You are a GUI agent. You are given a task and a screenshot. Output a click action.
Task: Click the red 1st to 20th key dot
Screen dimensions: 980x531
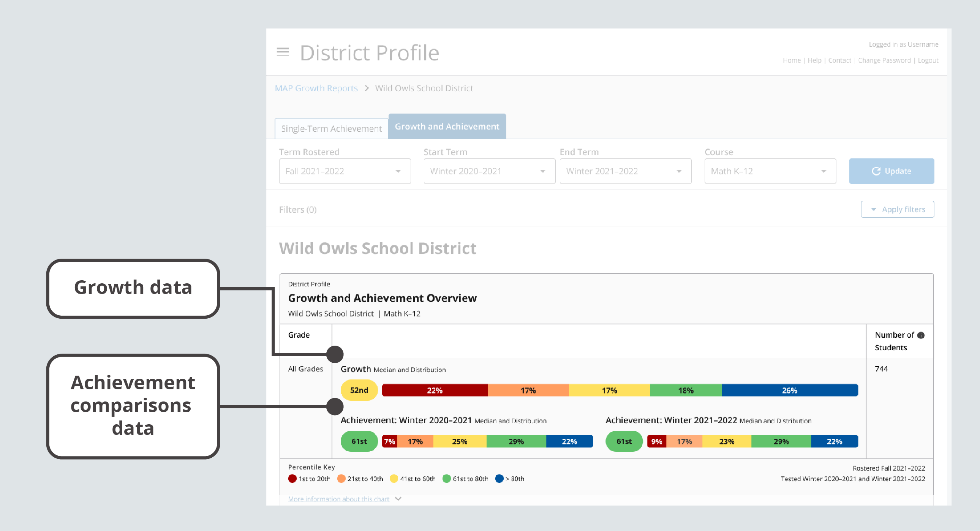point(292,479)
